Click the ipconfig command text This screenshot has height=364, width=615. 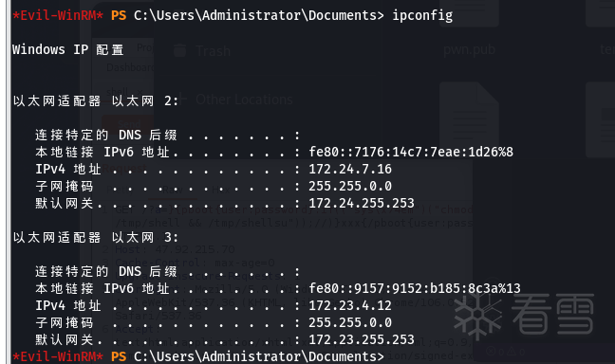pyautogui.click(x=422, y=16)
